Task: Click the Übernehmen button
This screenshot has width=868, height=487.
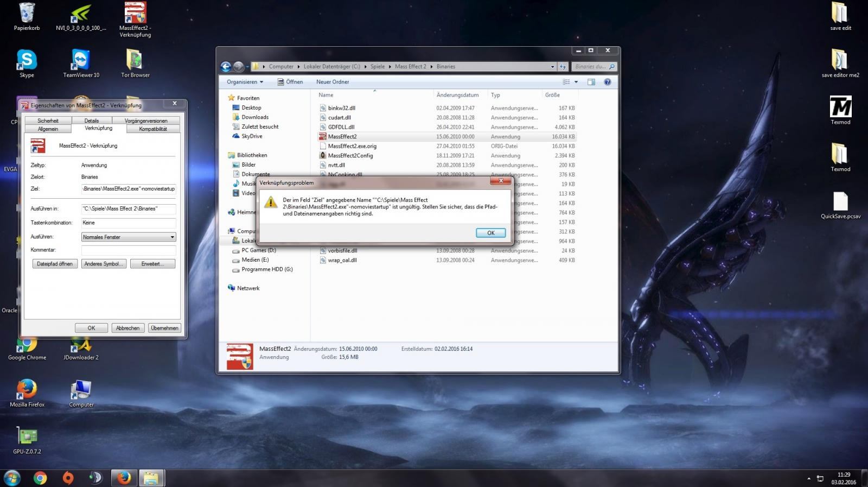Action: click(x=164, y=328)
